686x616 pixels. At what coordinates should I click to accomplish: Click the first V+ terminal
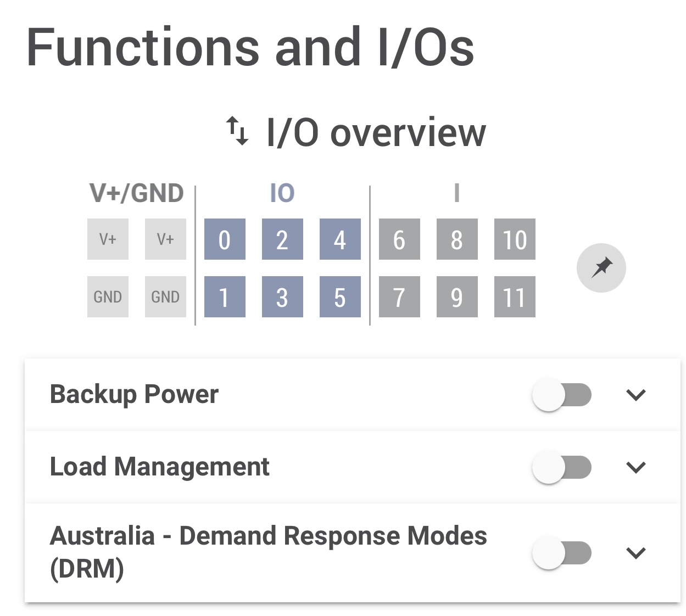click(108, 239)
